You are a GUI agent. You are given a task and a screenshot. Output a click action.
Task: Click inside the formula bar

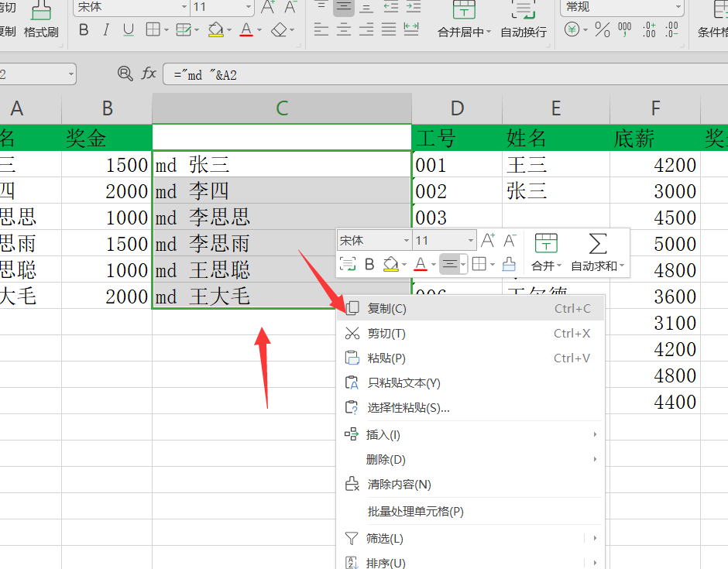[310, 74]
